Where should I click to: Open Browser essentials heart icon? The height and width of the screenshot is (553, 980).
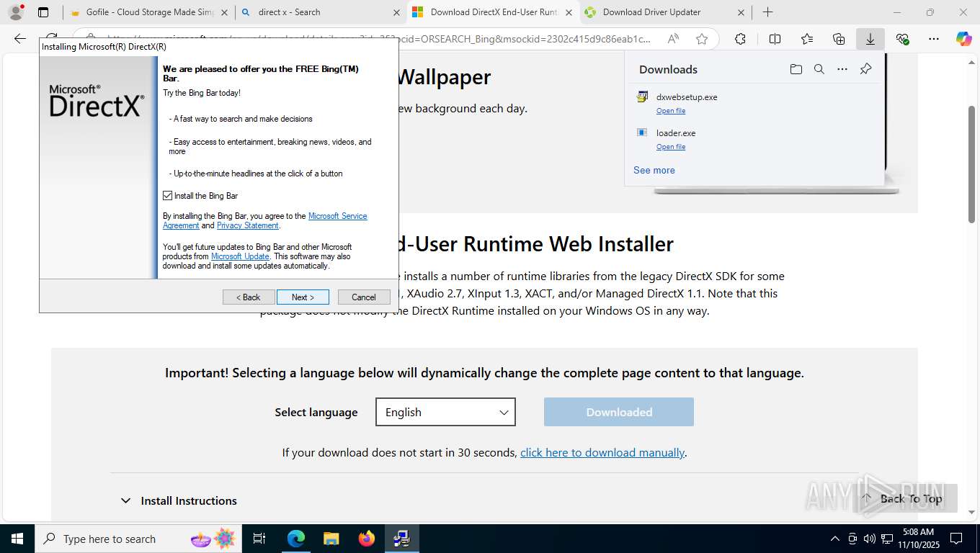[902, 40]
